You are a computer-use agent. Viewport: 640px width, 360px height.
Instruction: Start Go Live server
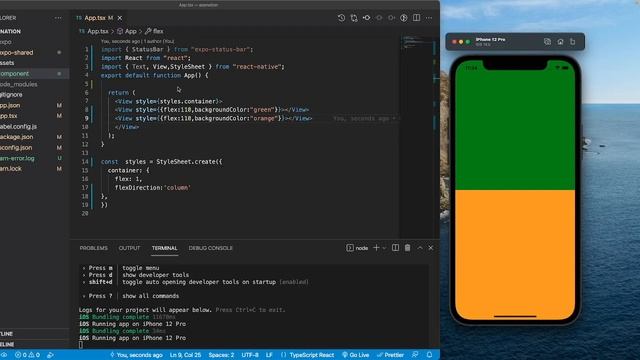click(356, 355)
